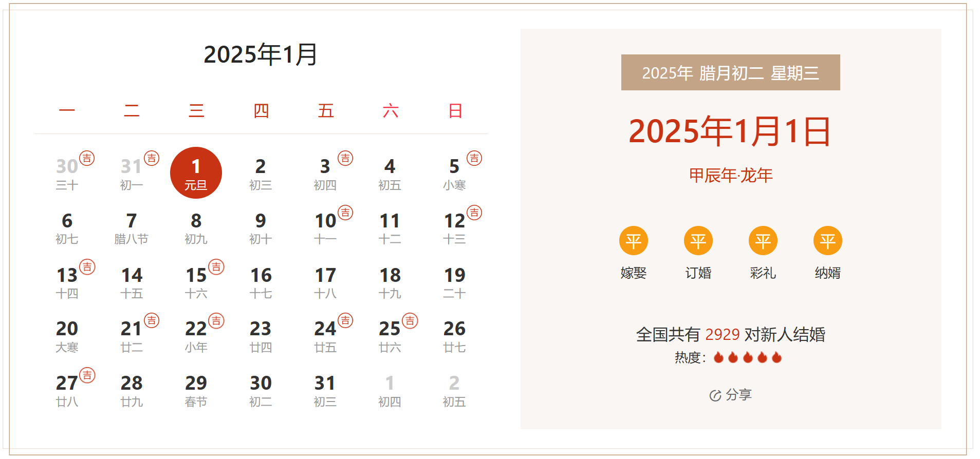Select January 11 十二 date
The image size is (980, 459).
pos(390,228)
